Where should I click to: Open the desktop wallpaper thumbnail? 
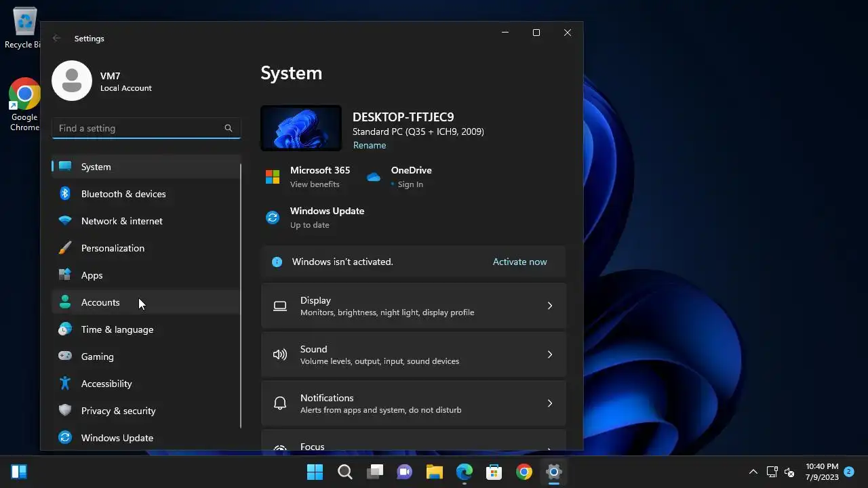click(x=301, y=128)
